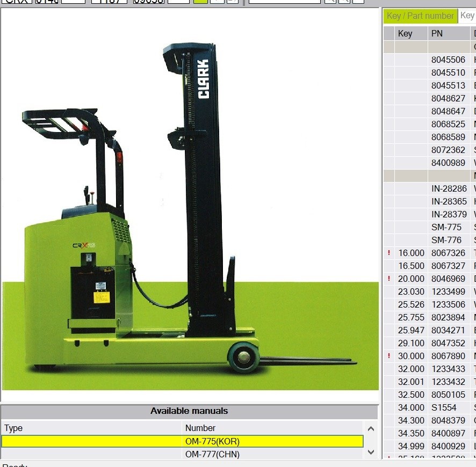Image resolution: width=476 pixels, height=467 pixels.
Task: Select the IN-28286 entry
Action: (449, 188)
